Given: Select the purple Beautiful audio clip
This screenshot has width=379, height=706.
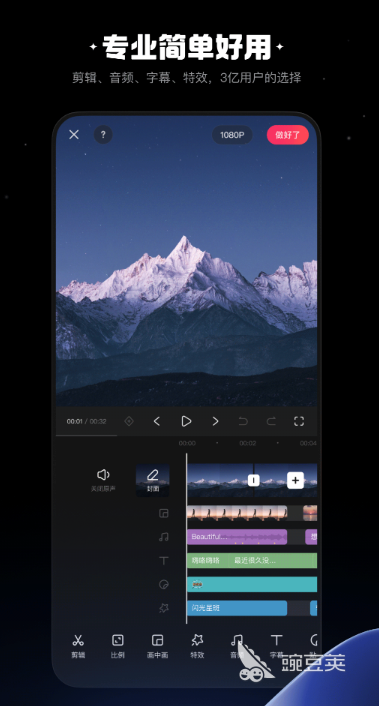Looking at the screenshot, I should click(237, 537).
